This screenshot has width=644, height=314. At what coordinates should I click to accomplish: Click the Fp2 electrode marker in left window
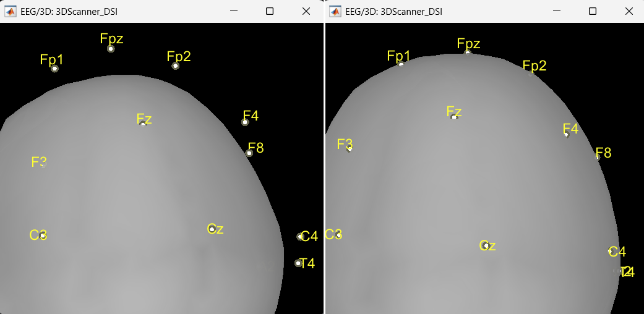[176, 66]
